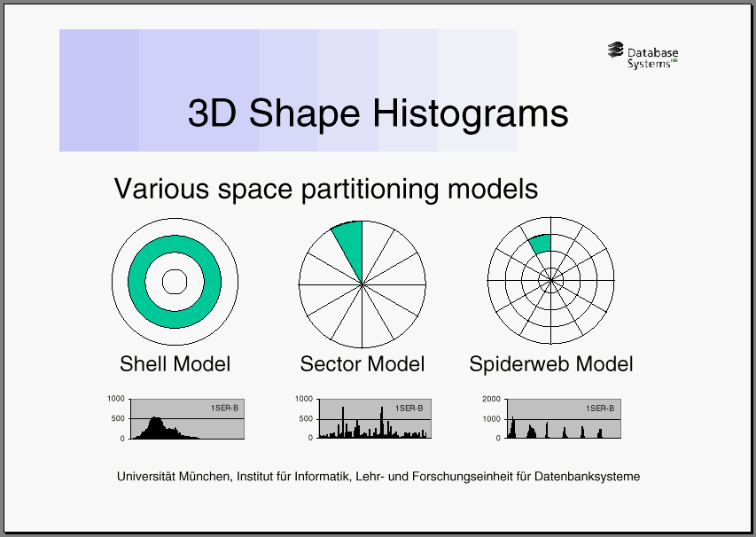756x537 pixels.
Task: Select the 'Shell Model' caption
Action: [175, 364]
